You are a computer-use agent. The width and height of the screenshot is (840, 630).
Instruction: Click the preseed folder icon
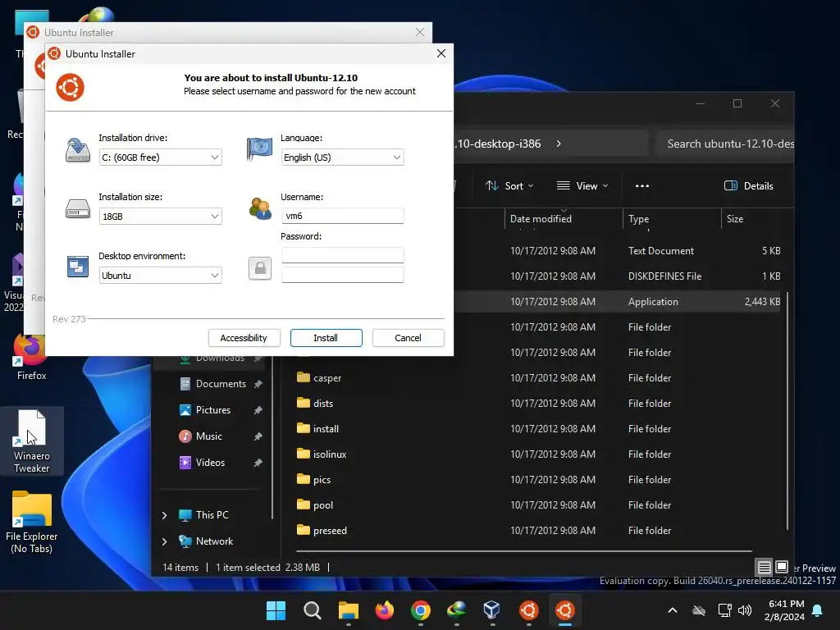coord(304,530)
